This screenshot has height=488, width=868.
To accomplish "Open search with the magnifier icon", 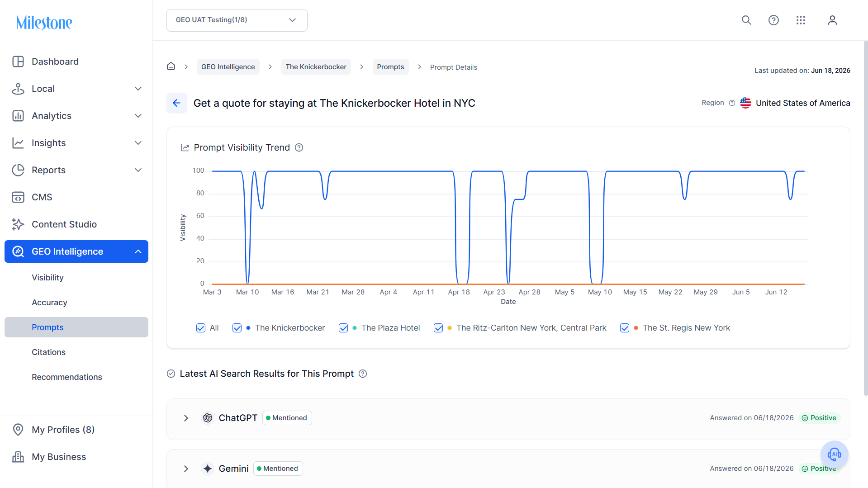I will (746, 20).
